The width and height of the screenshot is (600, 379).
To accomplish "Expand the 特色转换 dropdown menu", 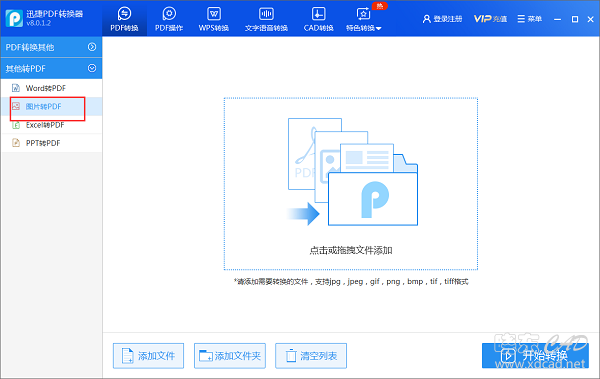I will click(x=364, y=19).
